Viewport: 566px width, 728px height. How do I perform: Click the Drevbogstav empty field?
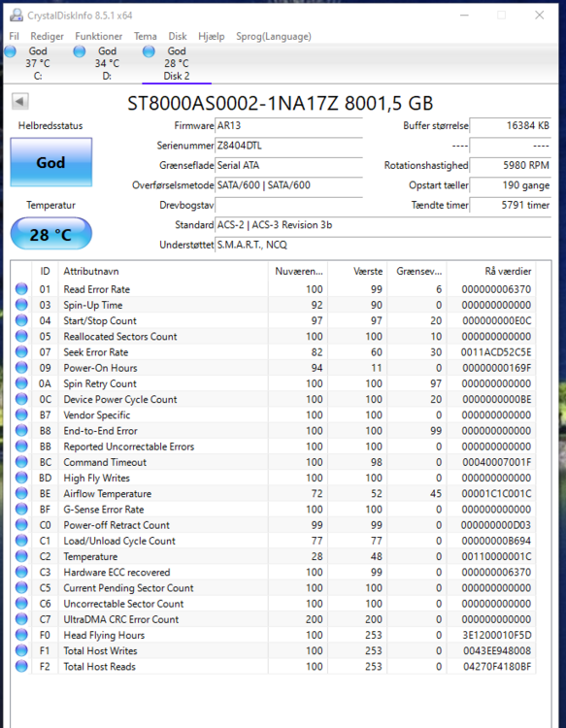click(x=288, y=205)
